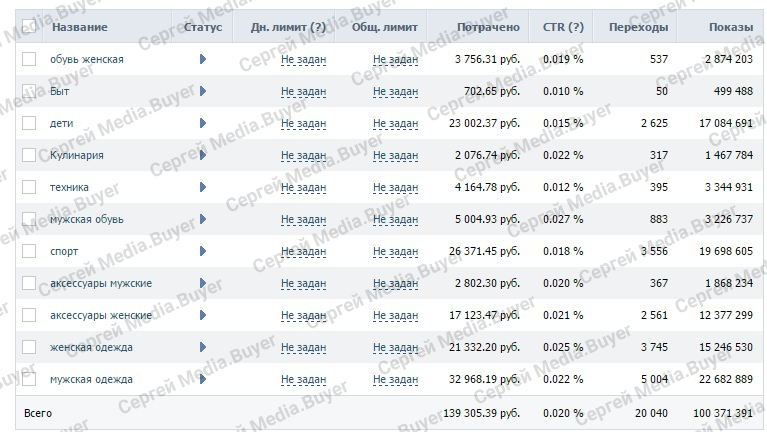767x432 pixels.
Task: Check the box for дети campaign
Action: (29, 123)
